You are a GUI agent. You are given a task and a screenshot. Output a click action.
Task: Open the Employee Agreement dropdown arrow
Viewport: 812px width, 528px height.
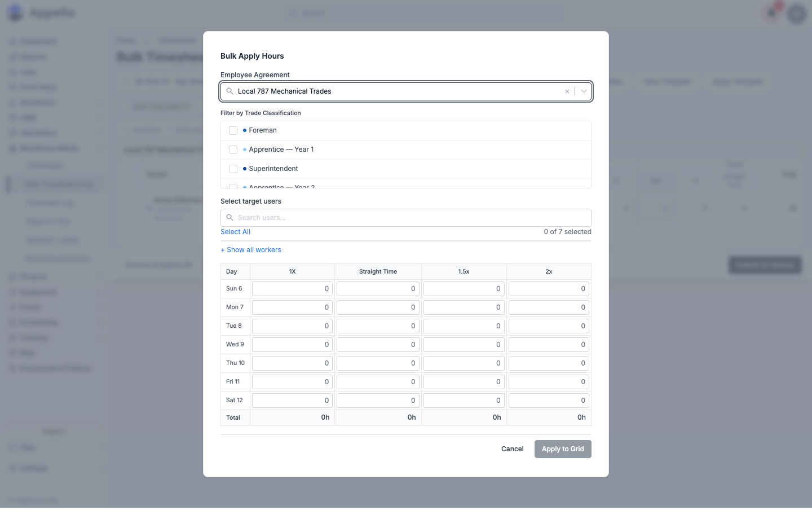point(584,91)
